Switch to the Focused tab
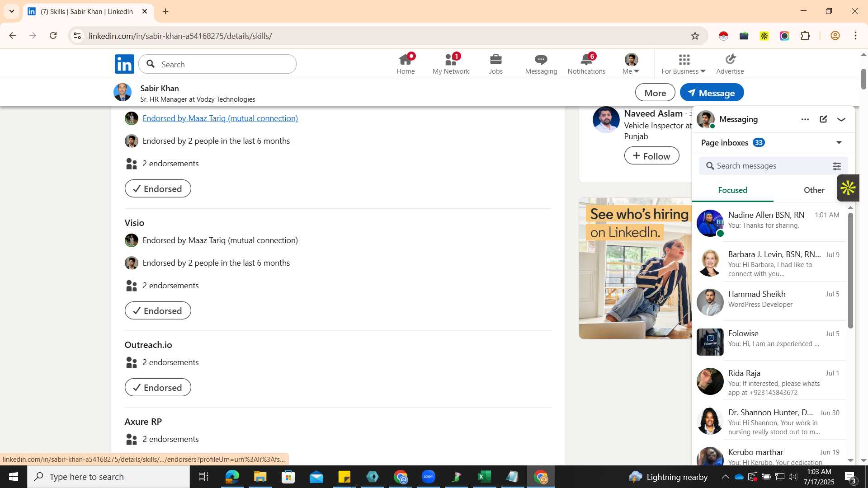This screenshot has height=488, width=868. coord(732,190)
